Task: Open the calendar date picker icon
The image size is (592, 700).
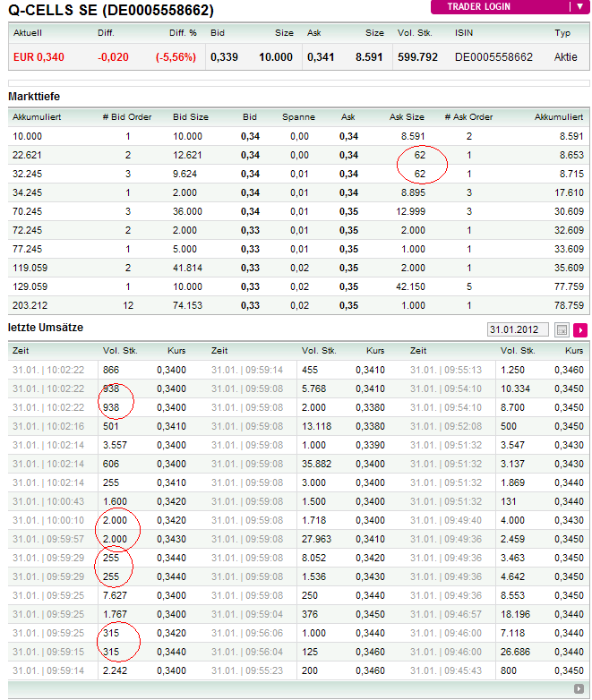Action: (x=562, y=330)
